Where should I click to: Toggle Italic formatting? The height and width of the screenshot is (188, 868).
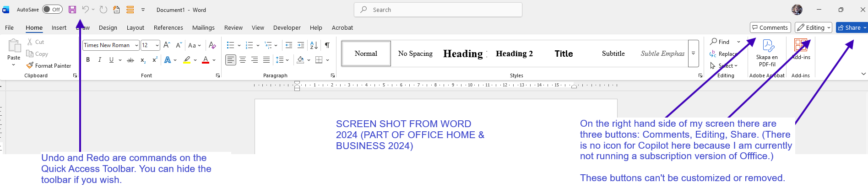(99, 60)
